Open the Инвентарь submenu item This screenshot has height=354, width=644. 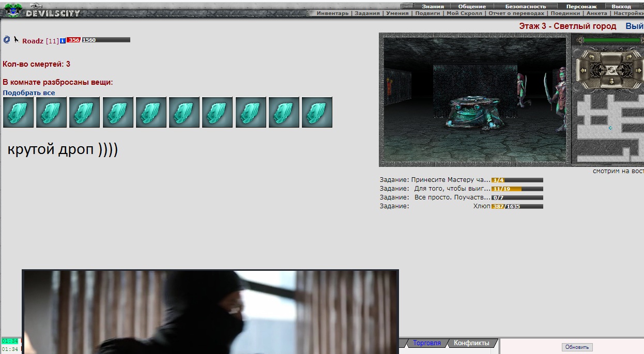tap(332, 13)
